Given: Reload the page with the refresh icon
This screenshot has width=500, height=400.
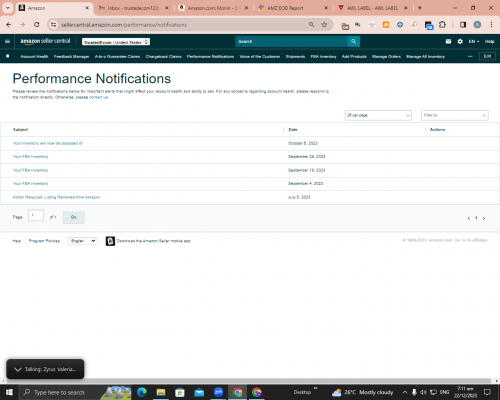Looking at the screenshot, I should 37,25.
